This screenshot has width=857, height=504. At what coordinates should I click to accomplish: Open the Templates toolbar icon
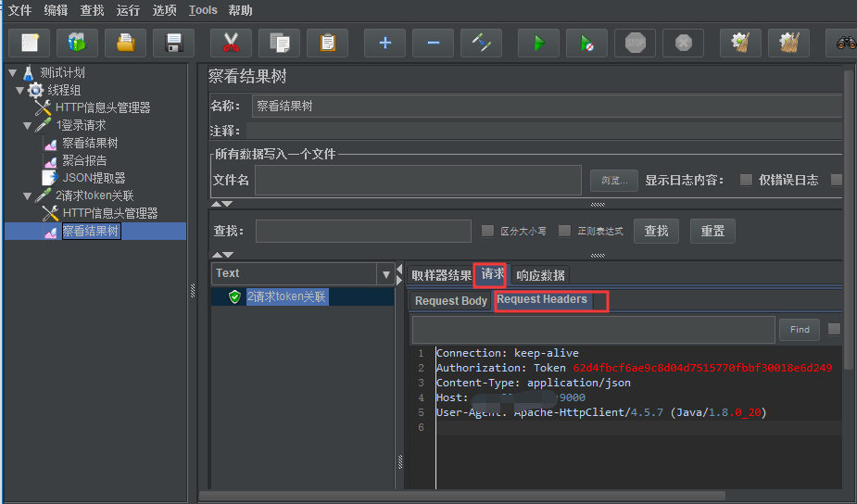(x=77, y=43)
